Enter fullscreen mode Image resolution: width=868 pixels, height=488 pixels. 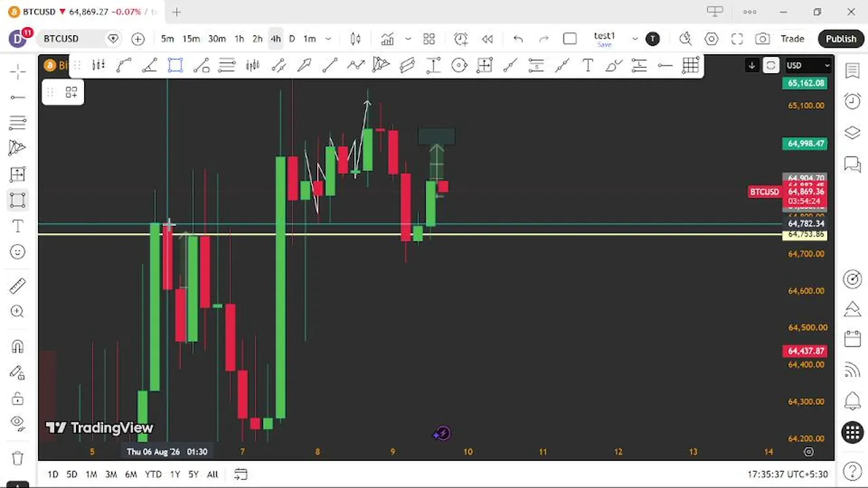coord(737,39)
